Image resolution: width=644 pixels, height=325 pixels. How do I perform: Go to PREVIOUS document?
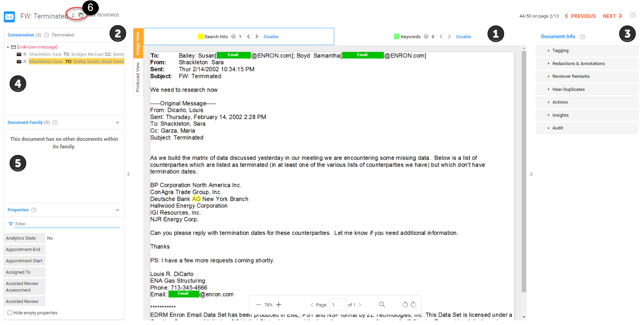[580, 16]
